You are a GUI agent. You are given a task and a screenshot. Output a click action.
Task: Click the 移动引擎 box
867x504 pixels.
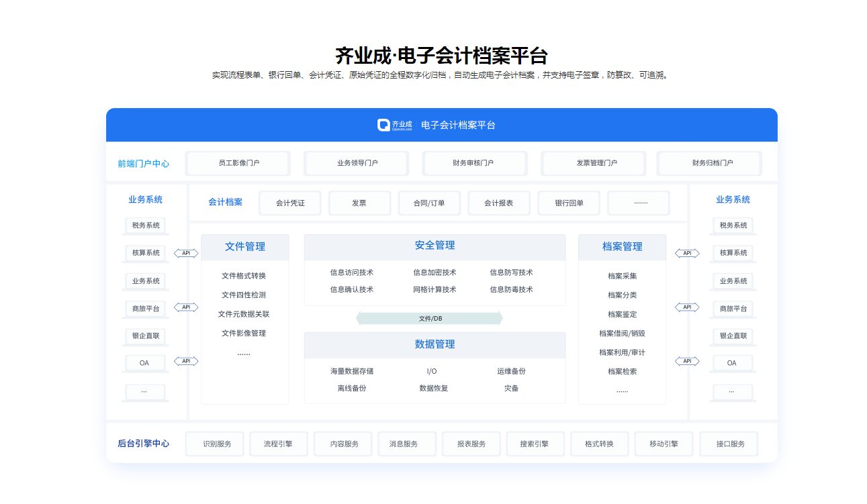[x=664, y=444]
